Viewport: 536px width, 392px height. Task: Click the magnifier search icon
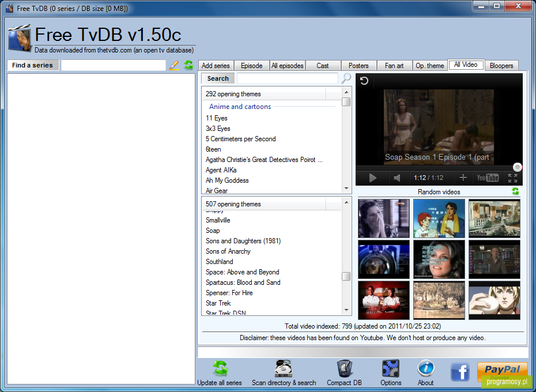[346, 78]
